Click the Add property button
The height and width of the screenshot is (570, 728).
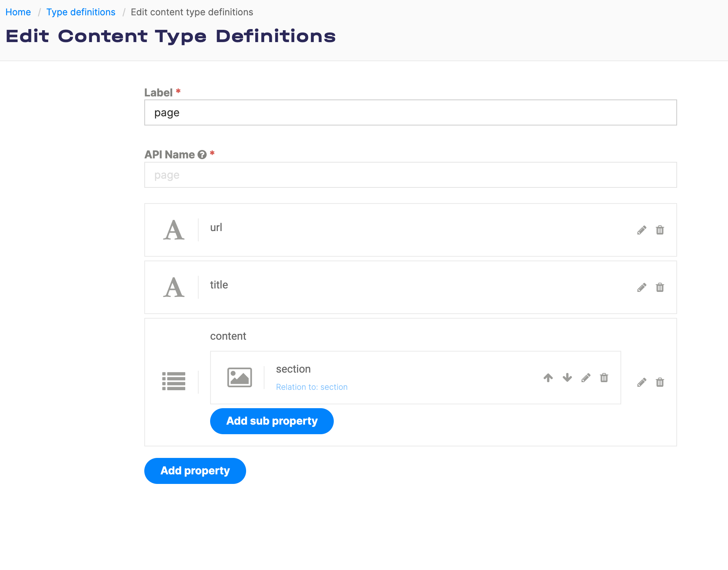195,471
